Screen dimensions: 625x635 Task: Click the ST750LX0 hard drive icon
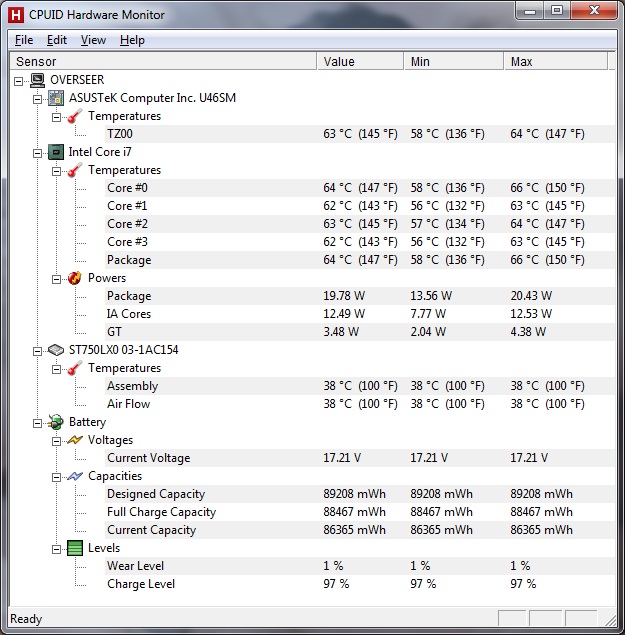tap(56, 350)
